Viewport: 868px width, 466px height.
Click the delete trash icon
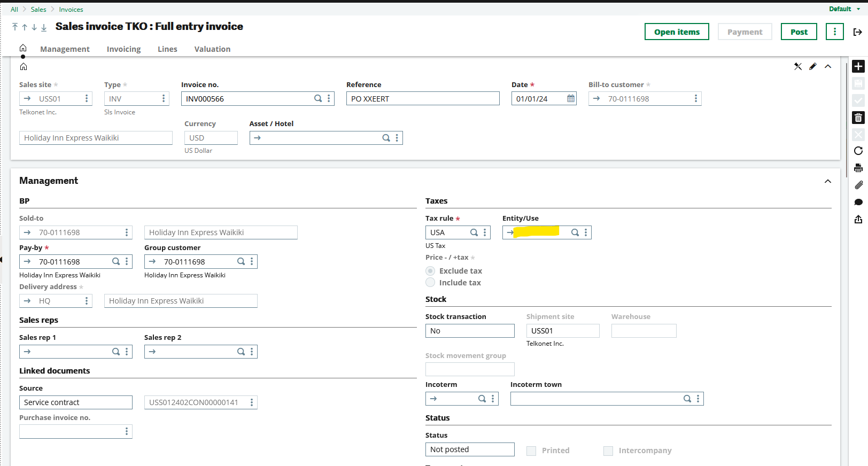pyautogui.click(x=858, y=118)
